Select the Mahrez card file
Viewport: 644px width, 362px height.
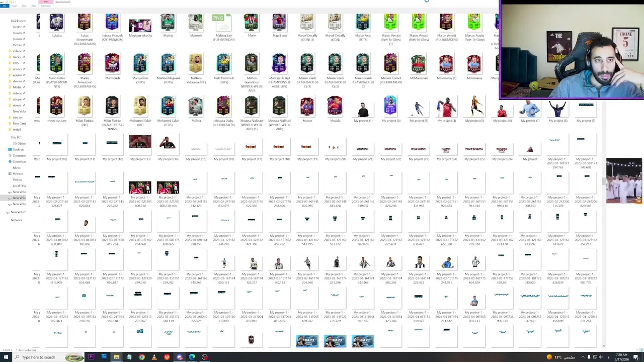click(168, 25)
